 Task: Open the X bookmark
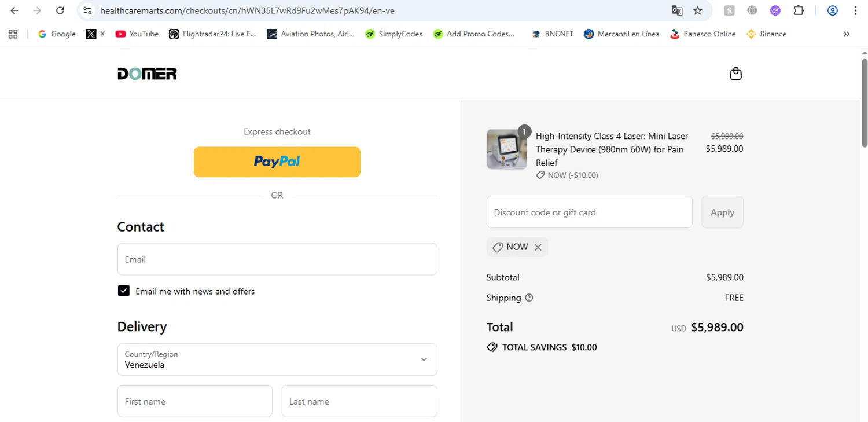pyautogui.click(x=95, y=34)
